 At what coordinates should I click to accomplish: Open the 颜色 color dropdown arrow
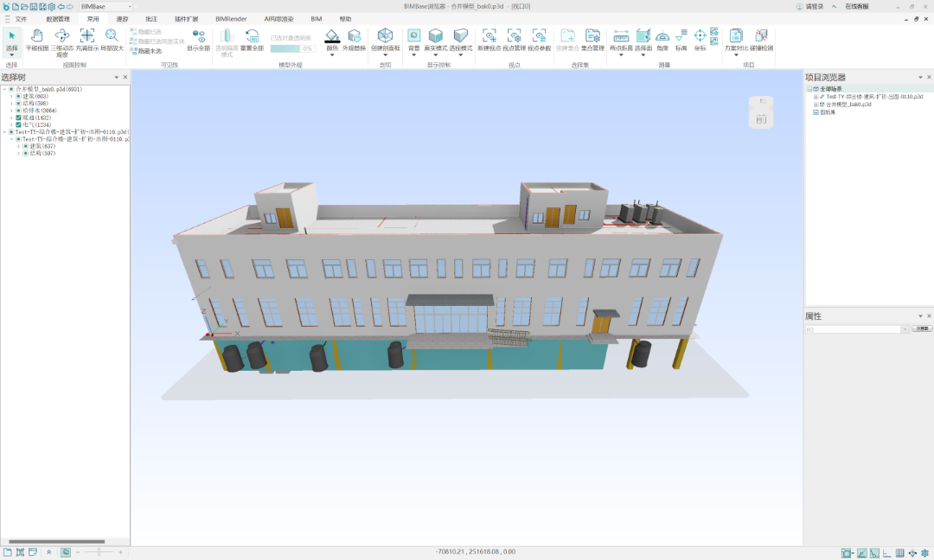coord(332,56)
